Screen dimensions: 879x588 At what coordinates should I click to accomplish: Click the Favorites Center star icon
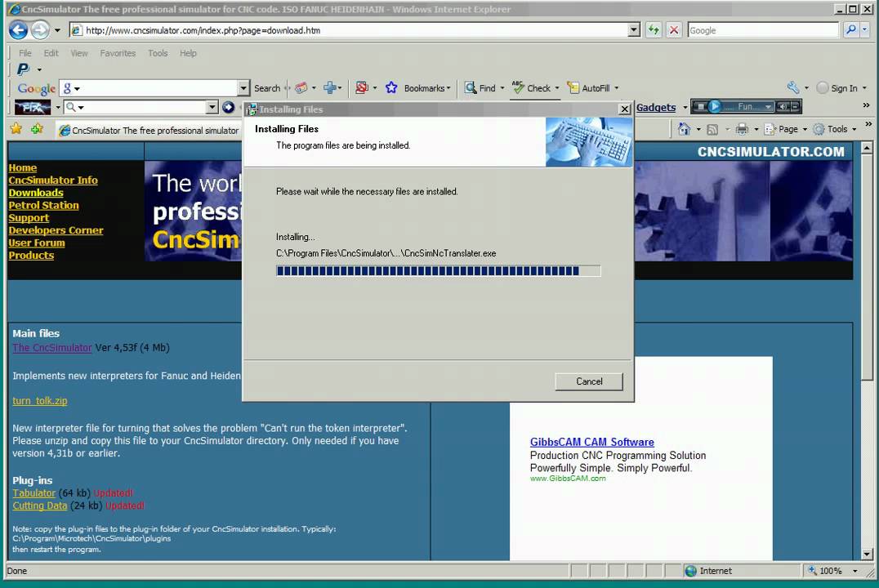coord(16,130)
